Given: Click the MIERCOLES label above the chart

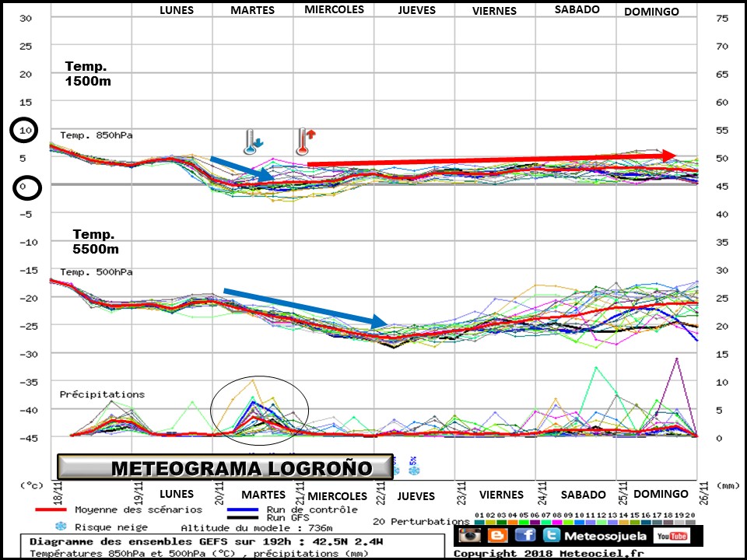Looking at the screenshot, I should tap(334, 9).
